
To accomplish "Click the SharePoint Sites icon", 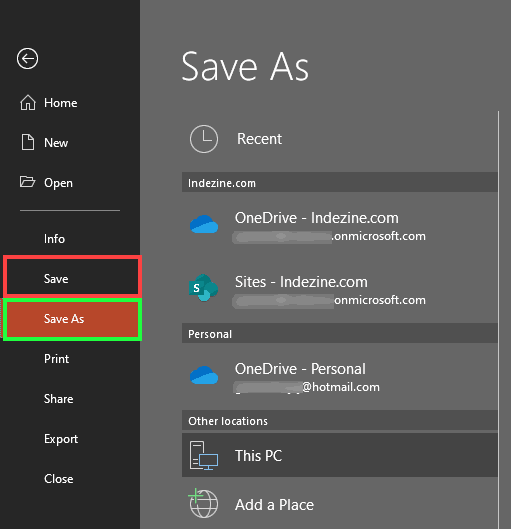I will pyautogui.click(x=203, y=288).
